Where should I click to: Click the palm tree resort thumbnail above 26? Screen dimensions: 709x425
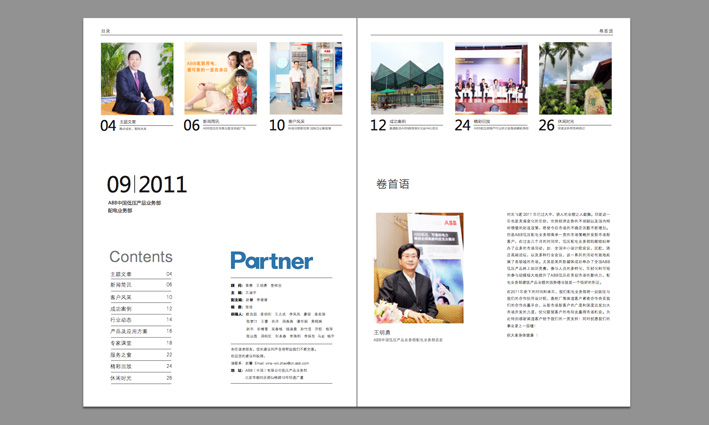pyautogui.click(x=575, y=78)
